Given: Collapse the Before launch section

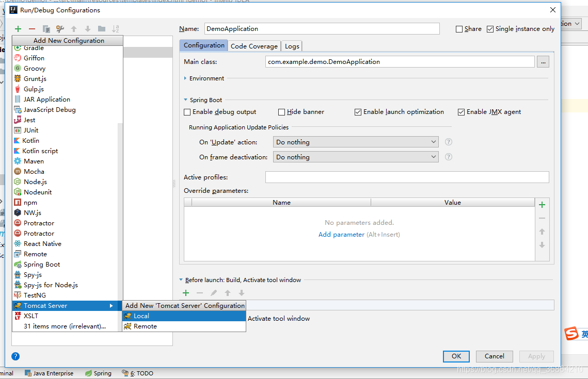Looking at the screenshot, I should click(181, 280).
